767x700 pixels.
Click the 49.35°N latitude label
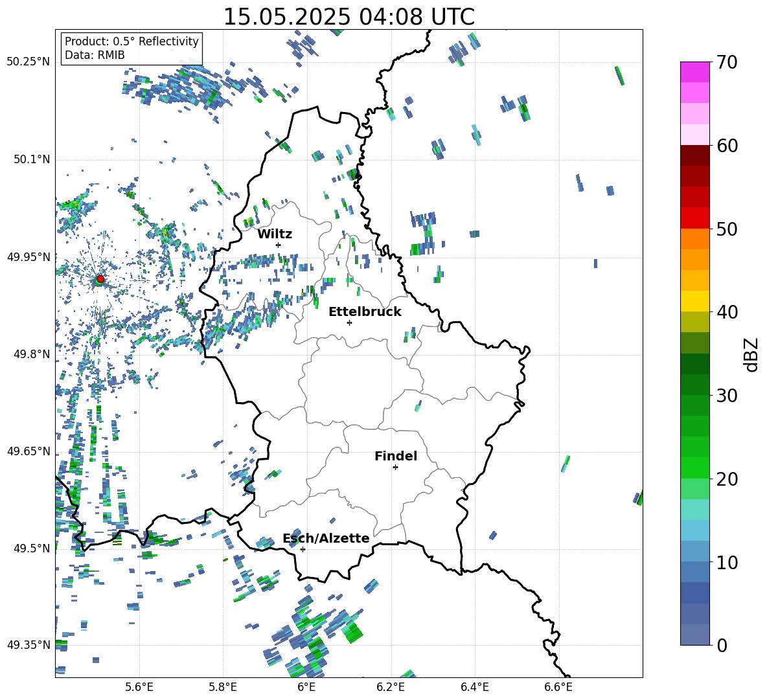coord(28,645)
